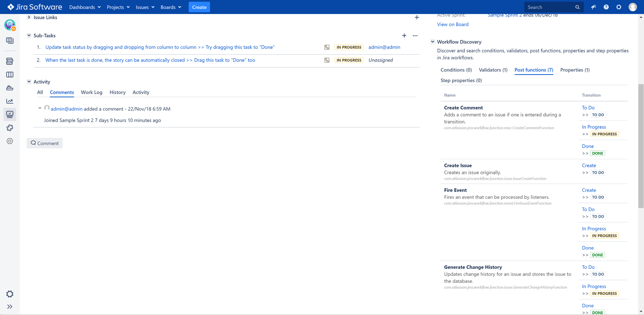The height and width of the screenshot is (315, 644).
Task: Click To Do transition under Create Comment
Action: (588, 108)
